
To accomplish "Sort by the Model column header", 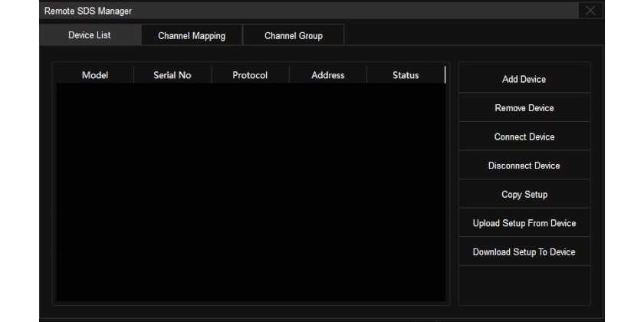I will (x=95, y=75).
